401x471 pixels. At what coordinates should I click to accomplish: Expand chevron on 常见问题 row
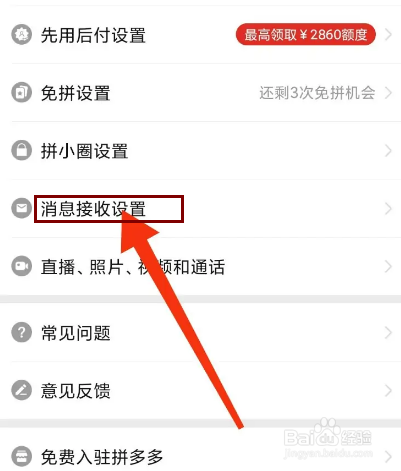coord(388,332)
